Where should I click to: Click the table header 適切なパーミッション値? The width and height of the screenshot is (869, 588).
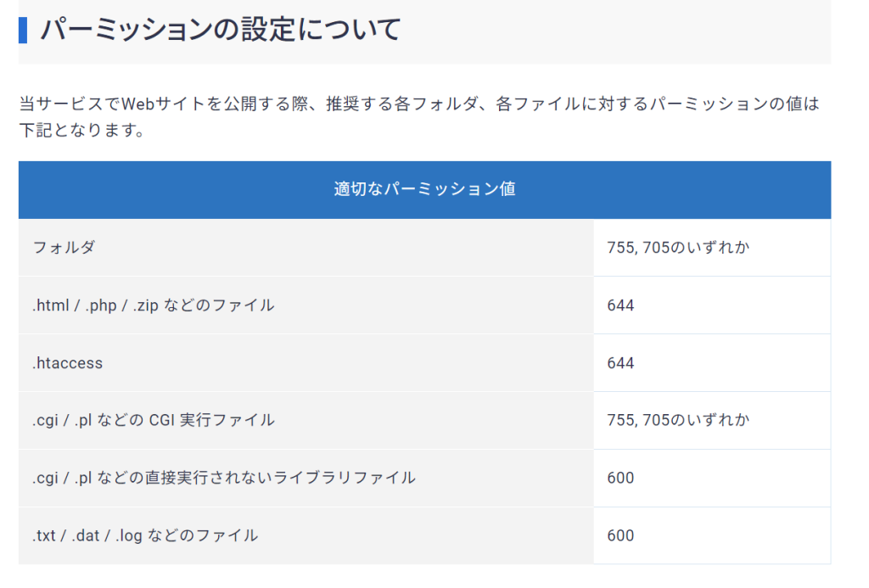tap(424, 189)
